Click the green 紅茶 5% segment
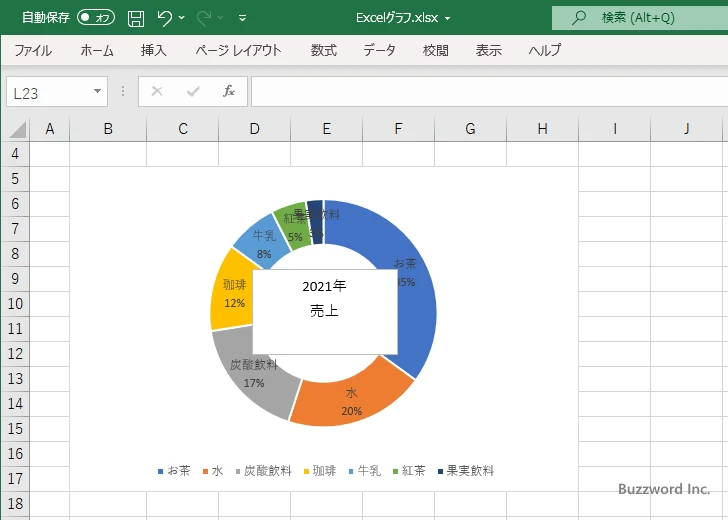 [293, 228]
